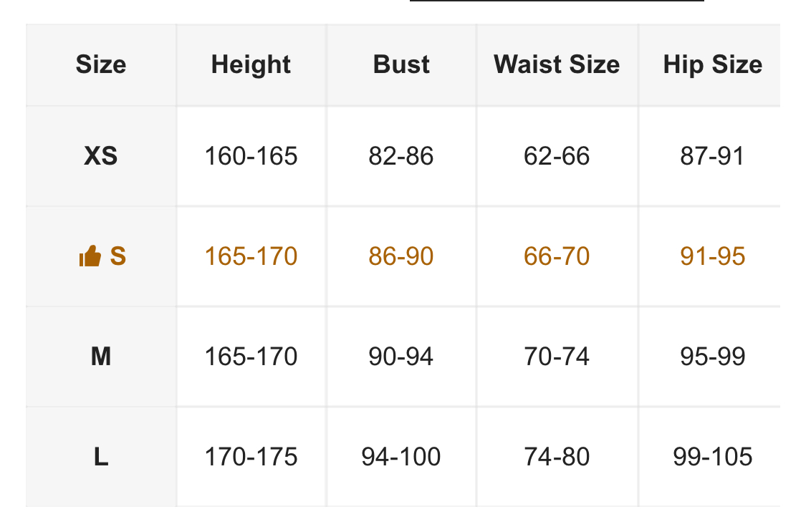
Task: Click M bust value 90-94
Action: (x=401, y=357)
